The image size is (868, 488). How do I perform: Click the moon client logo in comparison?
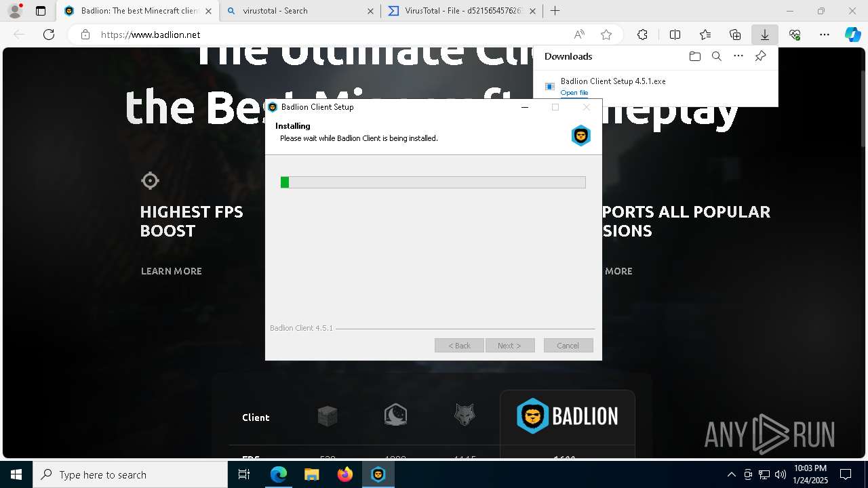click(395, 415)
